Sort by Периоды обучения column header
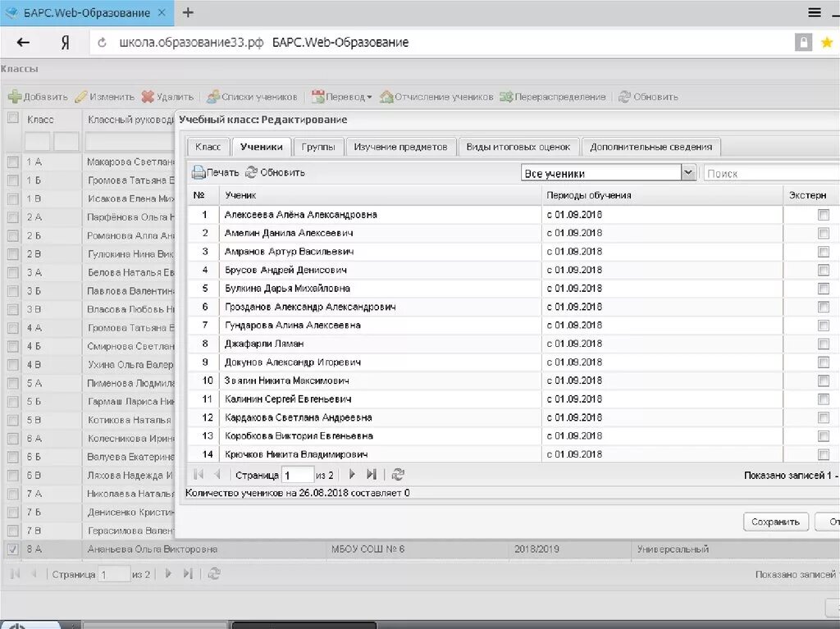 tap(662, 195)
